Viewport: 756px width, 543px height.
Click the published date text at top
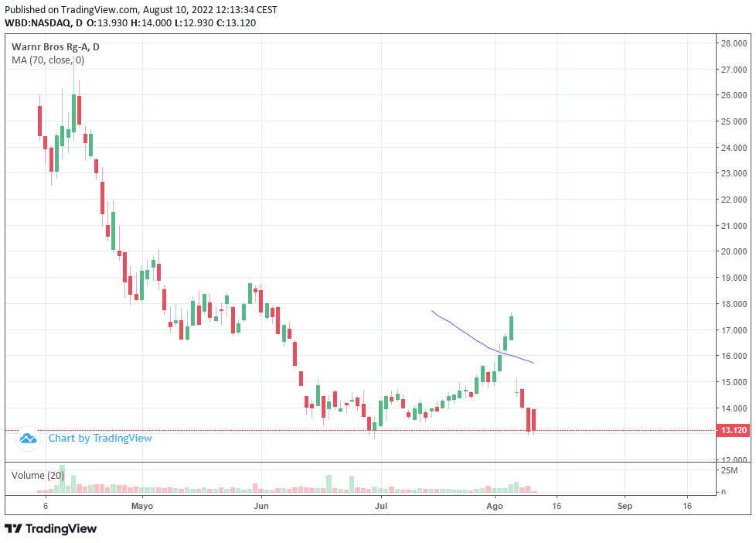pyautogui.click(x=141, y=9)
